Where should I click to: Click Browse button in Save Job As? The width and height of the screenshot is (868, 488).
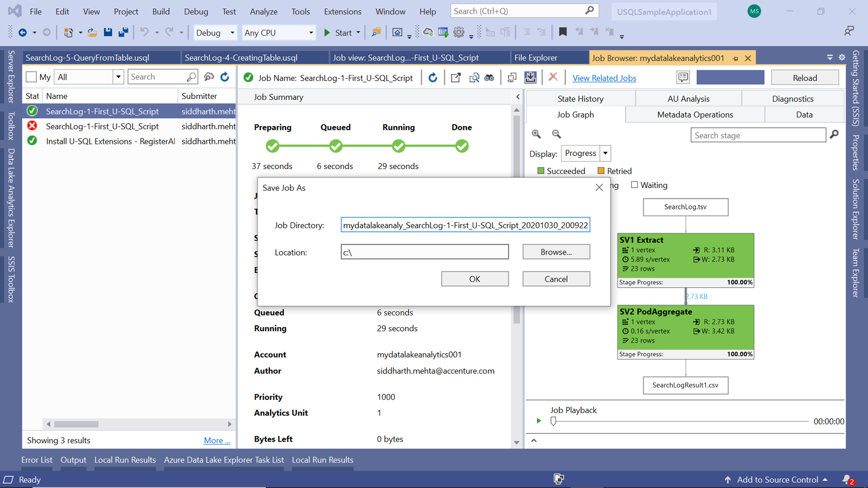click(x=556, y=252)
